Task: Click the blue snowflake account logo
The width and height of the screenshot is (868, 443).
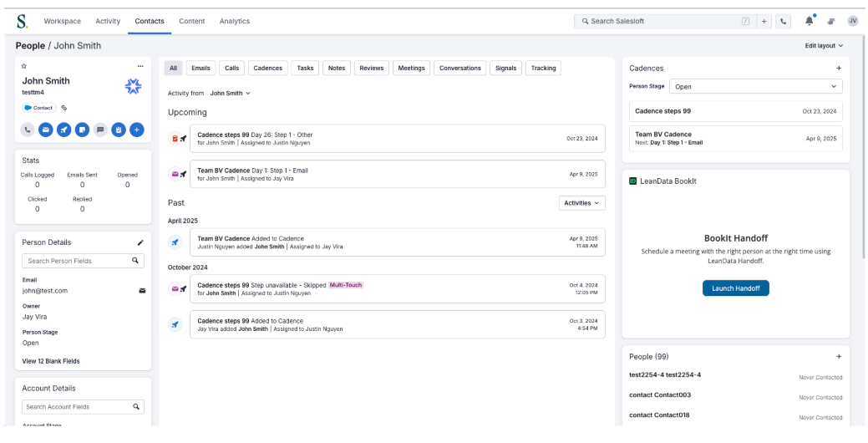Action: 133,86
